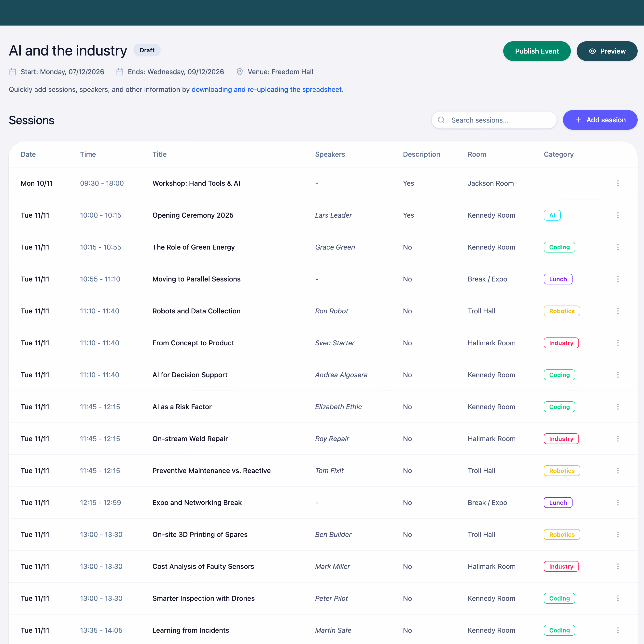Screen dimensions: 644x644
Task: Open row menu for Workshop: Hand Tools & AI
Action: pyautogui.click(x=618, y=183)
